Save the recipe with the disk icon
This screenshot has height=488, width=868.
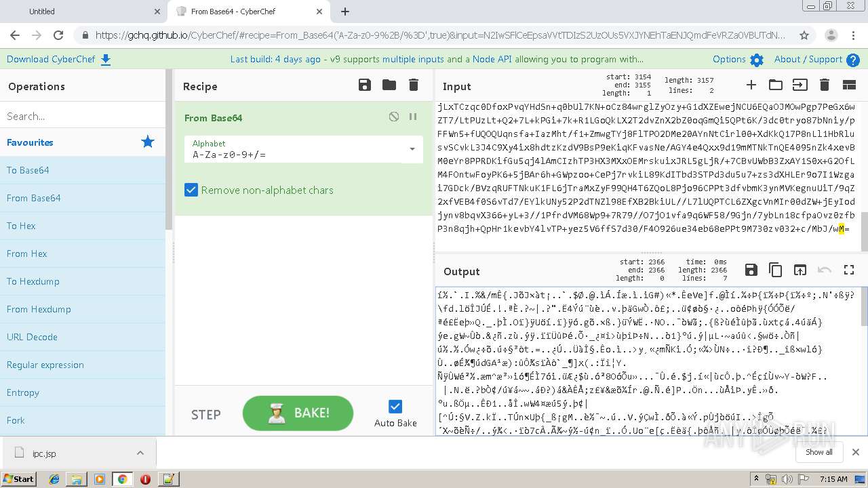(365, 85)
